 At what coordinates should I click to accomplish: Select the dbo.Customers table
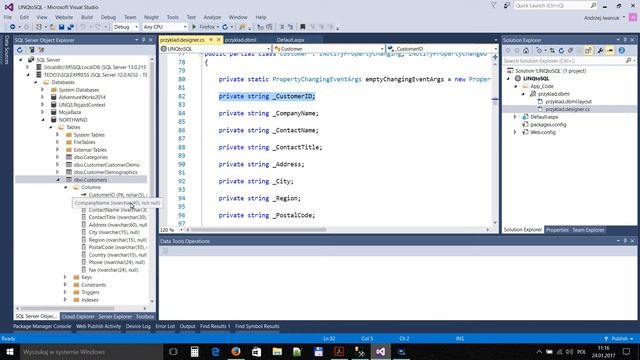click(90, 180)
